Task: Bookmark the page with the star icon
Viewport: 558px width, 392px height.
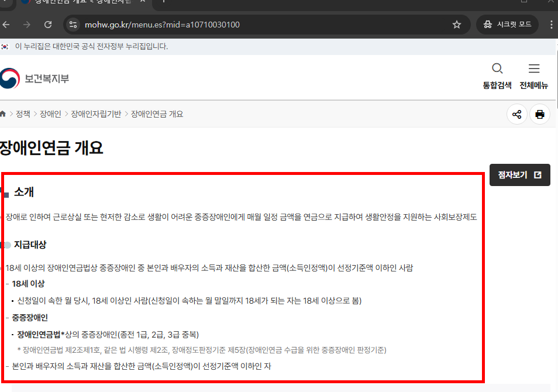Action: pos(457,24)
